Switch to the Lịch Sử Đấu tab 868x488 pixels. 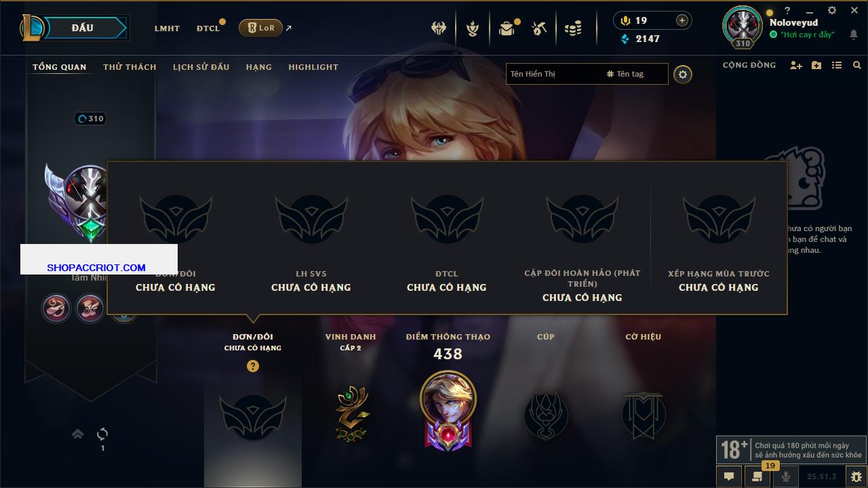(x=201, y=67)
